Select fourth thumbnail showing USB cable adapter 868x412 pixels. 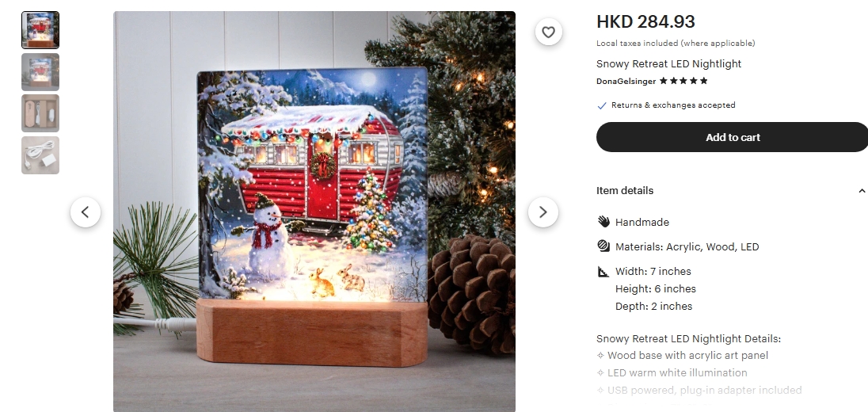(x=40, y=155)
